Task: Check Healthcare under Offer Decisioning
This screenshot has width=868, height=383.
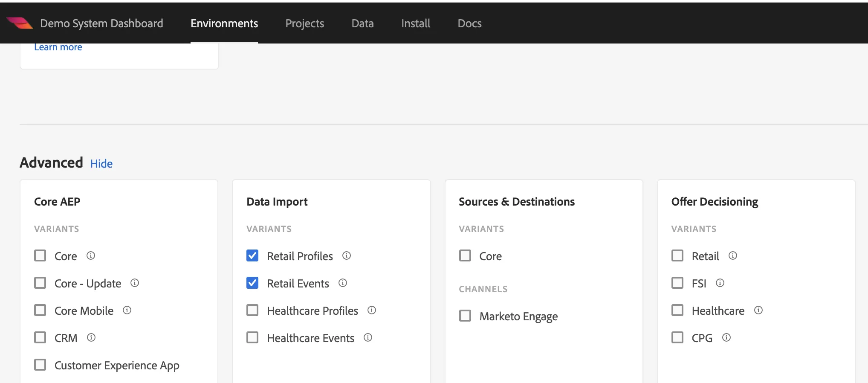Action: [x=677, y=310]
